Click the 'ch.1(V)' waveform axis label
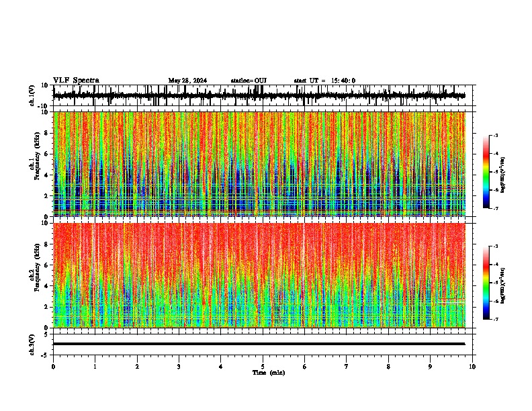 click(x=32, y=95)
